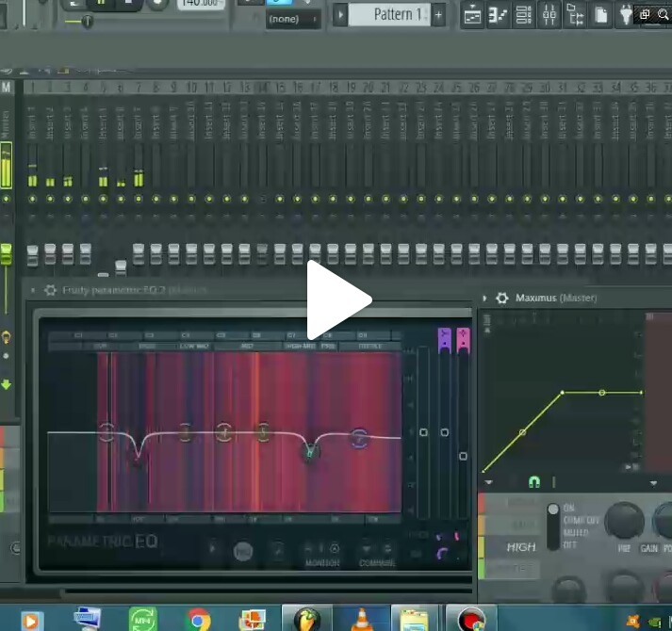Click the overlapping windows icon at top right

click(x=645, y=14)
